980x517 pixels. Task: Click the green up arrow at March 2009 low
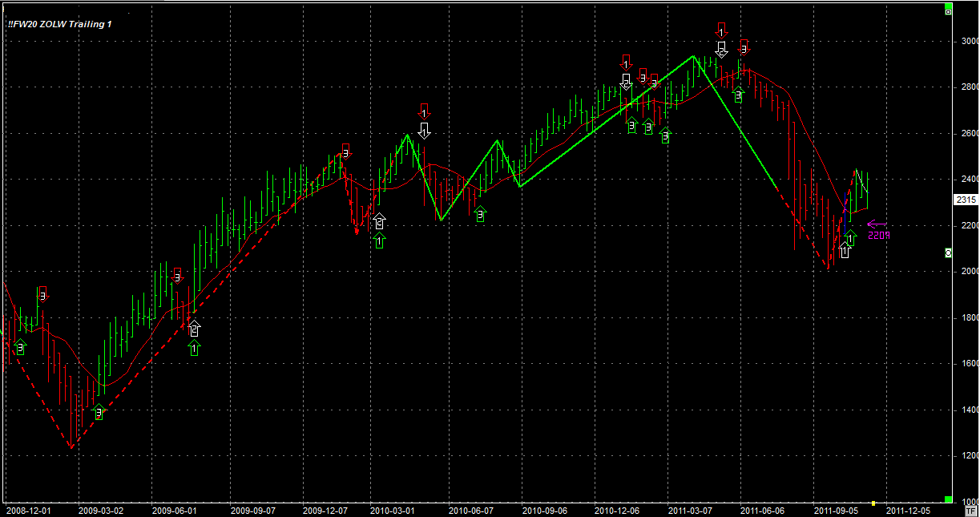click(x=99, y=412)
